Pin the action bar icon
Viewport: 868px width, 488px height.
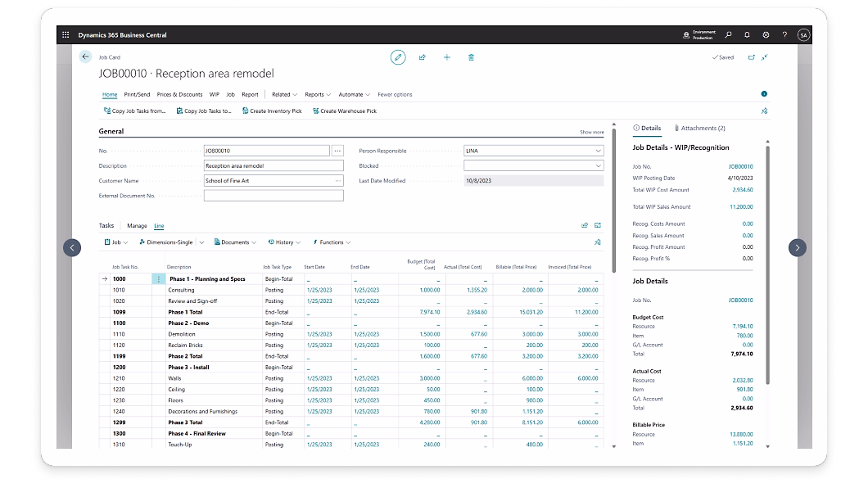765,111
